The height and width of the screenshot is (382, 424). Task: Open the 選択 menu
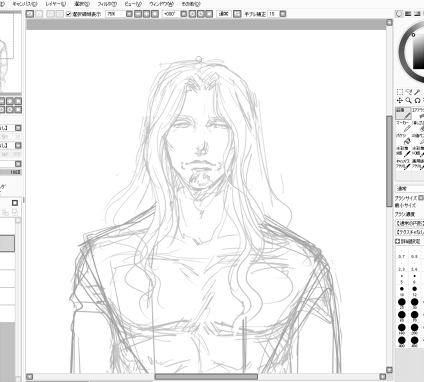[82, 4]
